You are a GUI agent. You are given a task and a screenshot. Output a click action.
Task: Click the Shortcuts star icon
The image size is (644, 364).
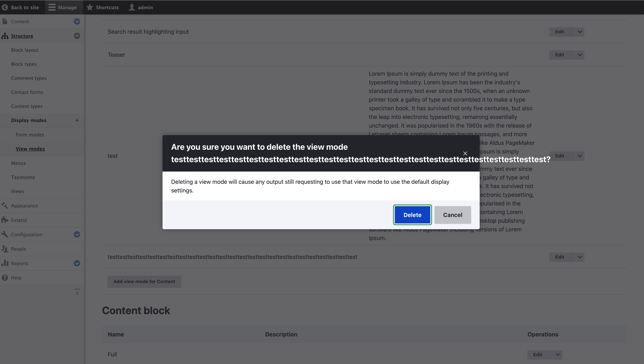pos(90,7)
